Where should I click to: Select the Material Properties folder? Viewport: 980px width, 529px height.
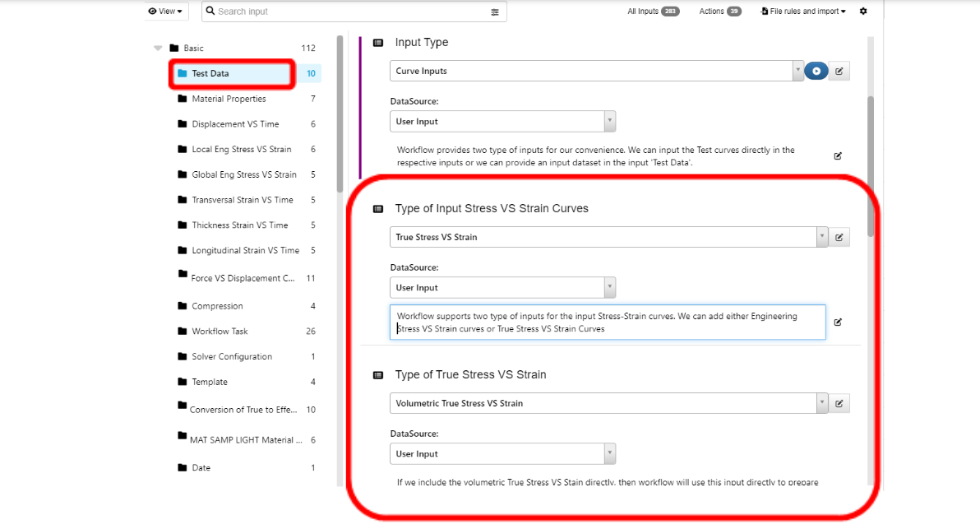coord(229,99)
